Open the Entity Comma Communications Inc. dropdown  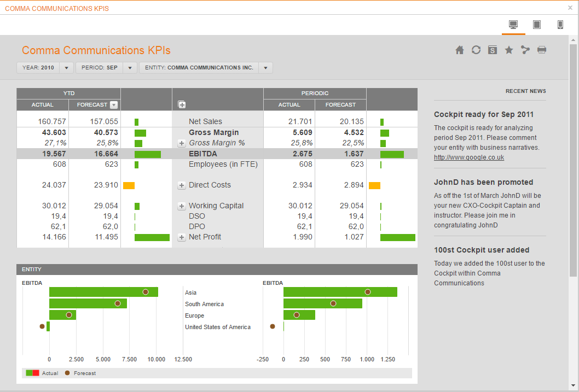(x=265, y=68)
